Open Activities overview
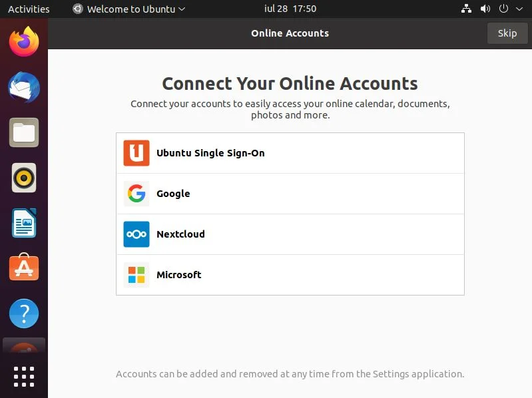The image size is (532, 398). pos(29,9)
